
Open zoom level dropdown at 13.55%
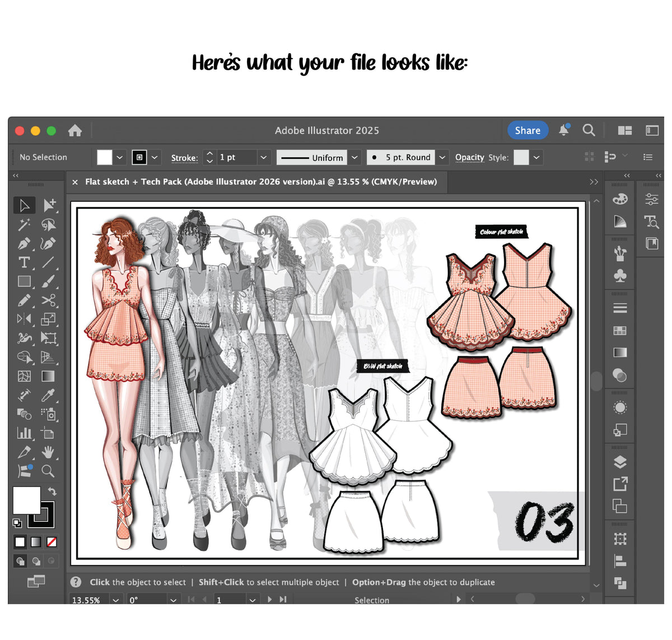click(x=115, y=600)
